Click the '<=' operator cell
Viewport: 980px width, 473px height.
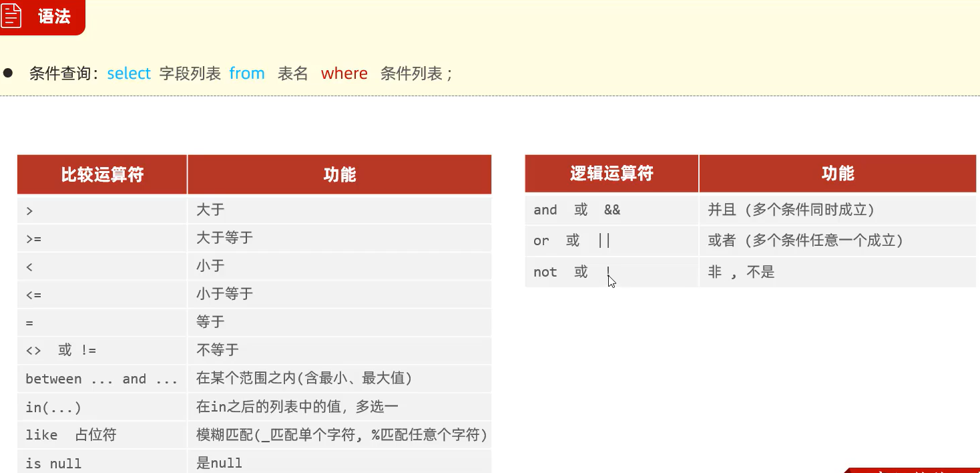point(33,295)
